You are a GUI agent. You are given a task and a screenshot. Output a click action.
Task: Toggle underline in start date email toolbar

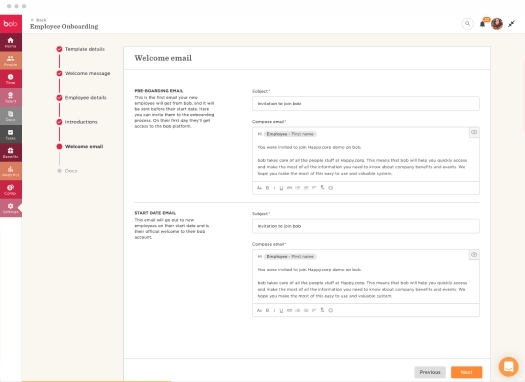click(x=281, y=310)
